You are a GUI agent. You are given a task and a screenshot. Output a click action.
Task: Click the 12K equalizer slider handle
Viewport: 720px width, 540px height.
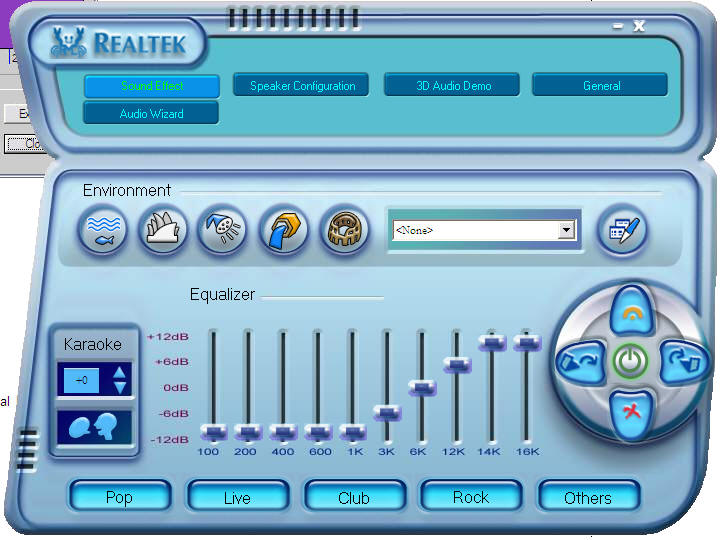coord(457,365)
